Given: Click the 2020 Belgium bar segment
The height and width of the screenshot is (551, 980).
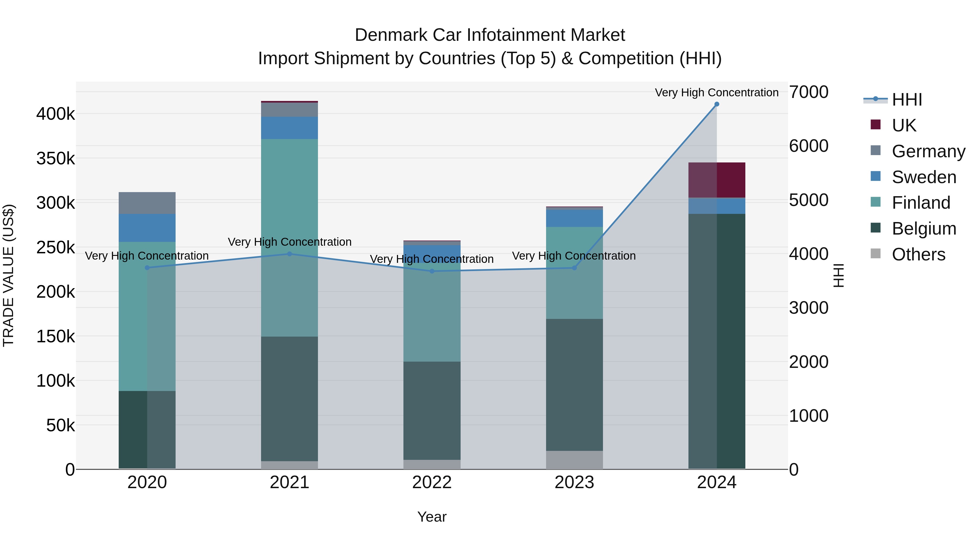Looking at the screenshot, I should pos(147,430).
